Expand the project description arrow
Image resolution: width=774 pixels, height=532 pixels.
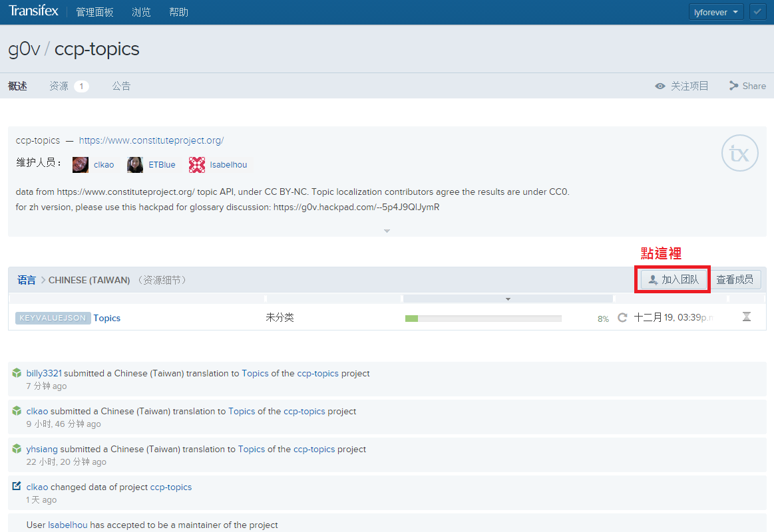387,231
